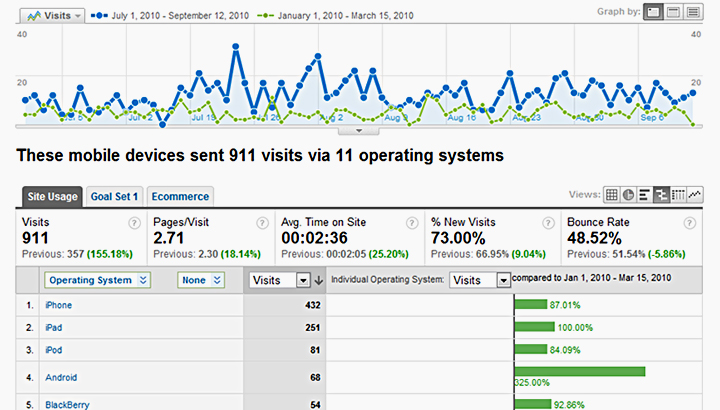This screenshot has height=410, width=720.
Task: Click the % New Visits value 73.00%
Action: pyautogui.click(x=458, y=238)
